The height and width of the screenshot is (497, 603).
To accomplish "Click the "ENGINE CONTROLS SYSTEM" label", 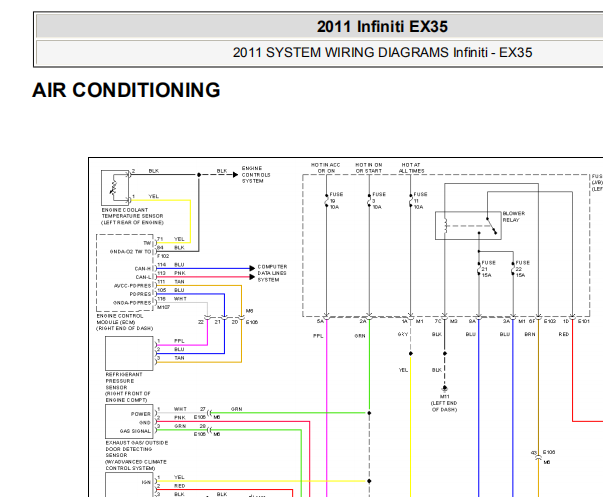I will (x=256, y=175).
